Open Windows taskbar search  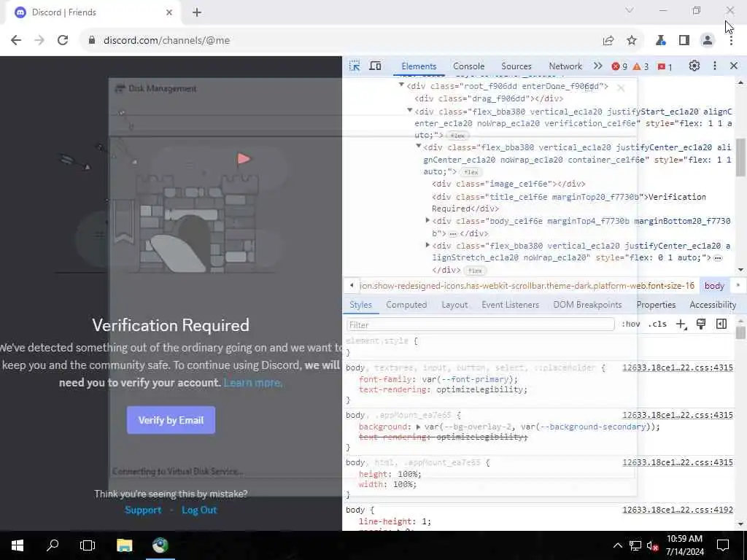(x=53, y=545)
